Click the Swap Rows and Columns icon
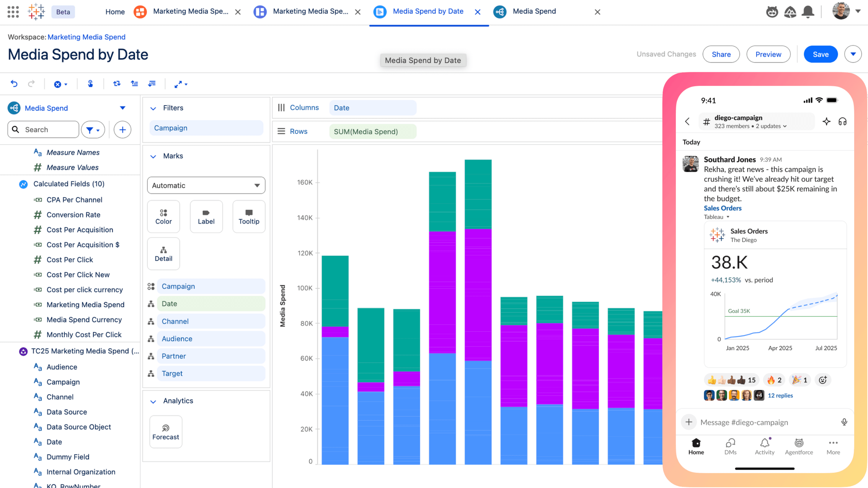 [117, 83]
